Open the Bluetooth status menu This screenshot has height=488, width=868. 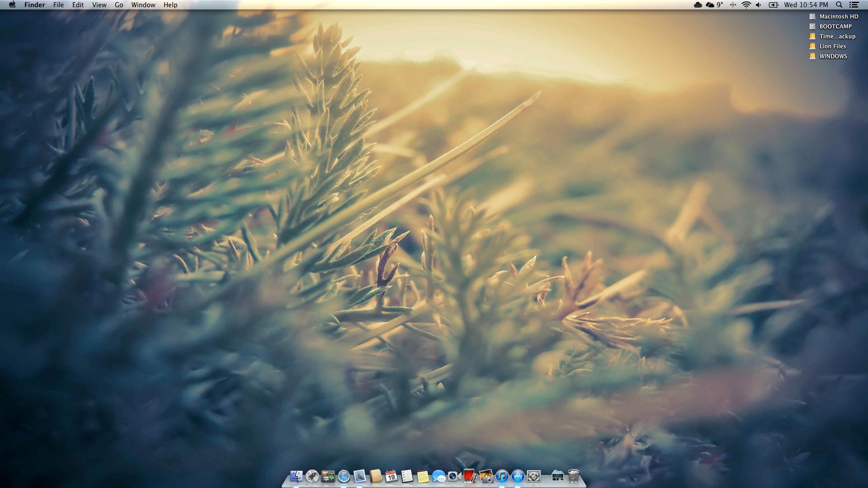click(733, 5)
